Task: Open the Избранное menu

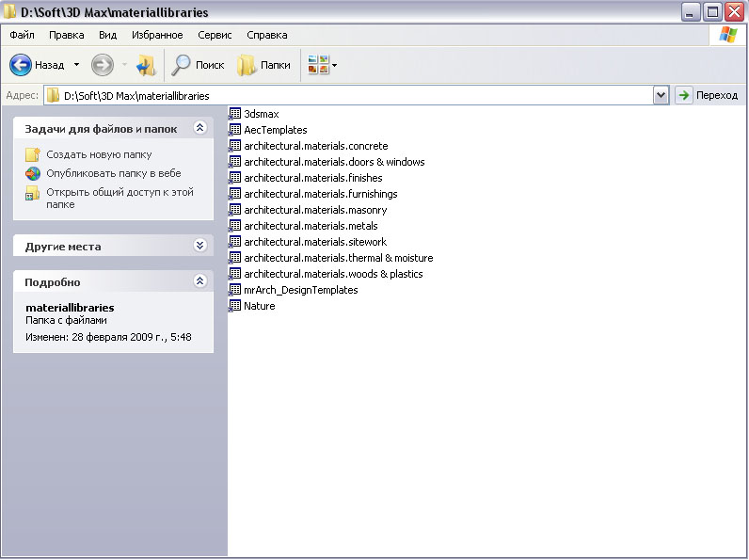Action: pos(157,35)
